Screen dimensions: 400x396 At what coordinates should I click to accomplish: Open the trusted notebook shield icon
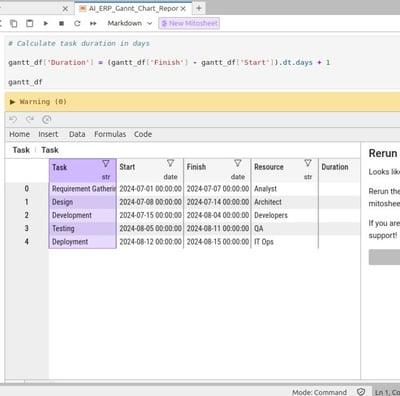click(361, 392)
